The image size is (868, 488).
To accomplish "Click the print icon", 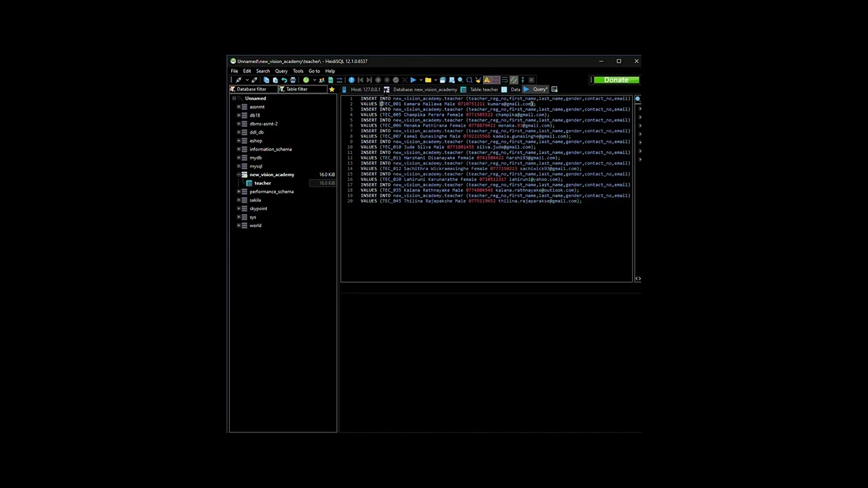I will 293,80.
